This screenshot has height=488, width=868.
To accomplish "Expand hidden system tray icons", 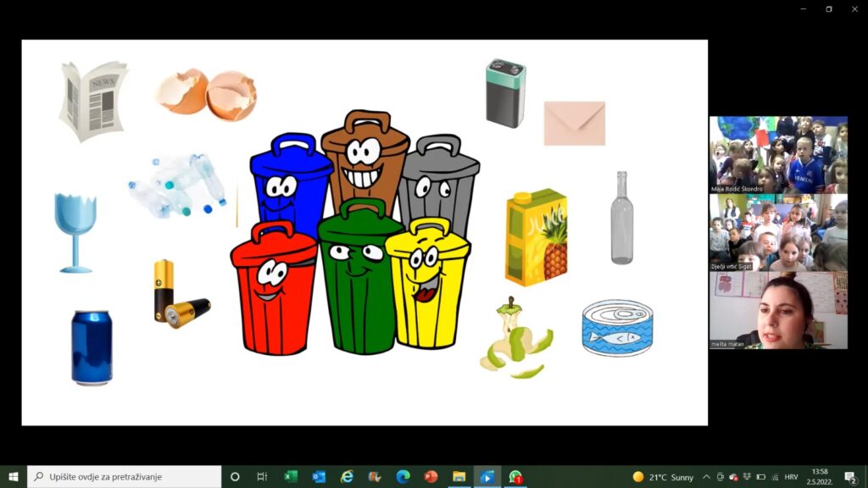I will [x=706, y=477].
